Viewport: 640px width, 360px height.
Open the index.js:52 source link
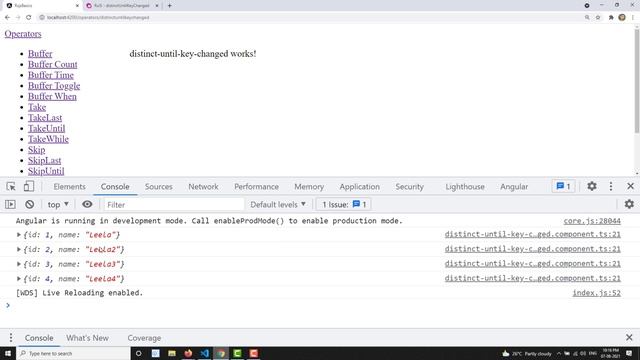[596, 293]
